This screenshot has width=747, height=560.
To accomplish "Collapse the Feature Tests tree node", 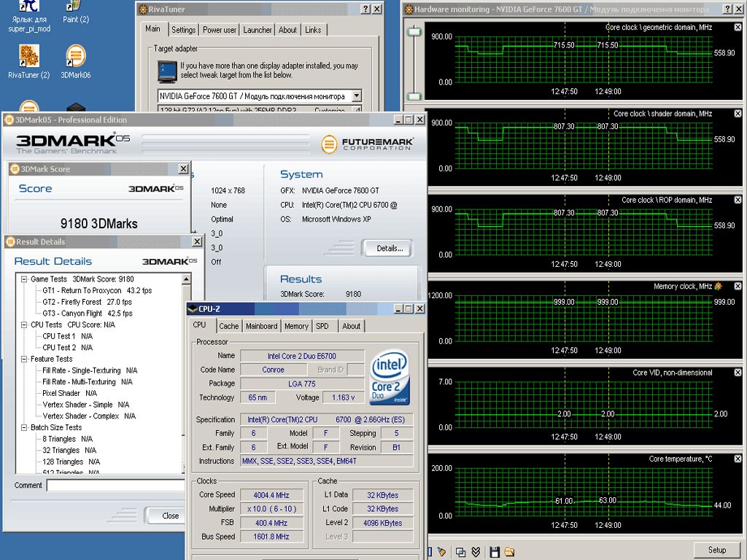I will click(24, 359).
